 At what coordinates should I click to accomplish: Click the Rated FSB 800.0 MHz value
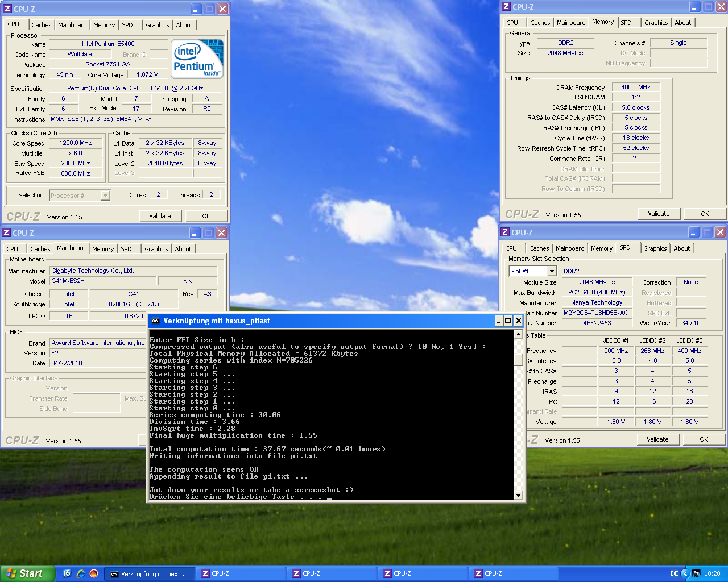point(76,174)
